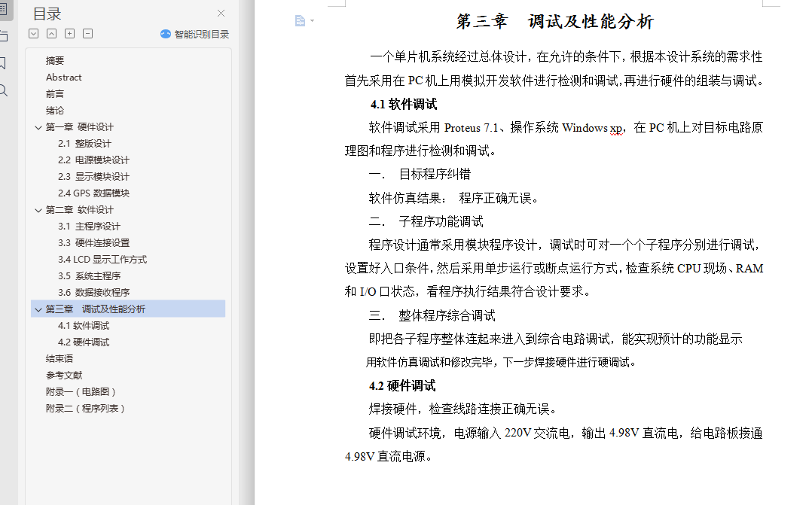Open the bookmark sidebar icon

point(2,63)
